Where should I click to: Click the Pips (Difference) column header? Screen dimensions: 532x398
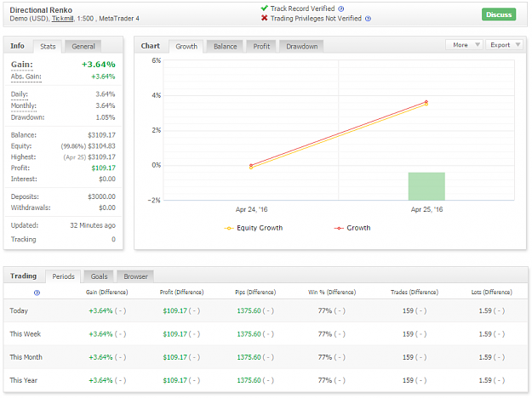[255, 293]
